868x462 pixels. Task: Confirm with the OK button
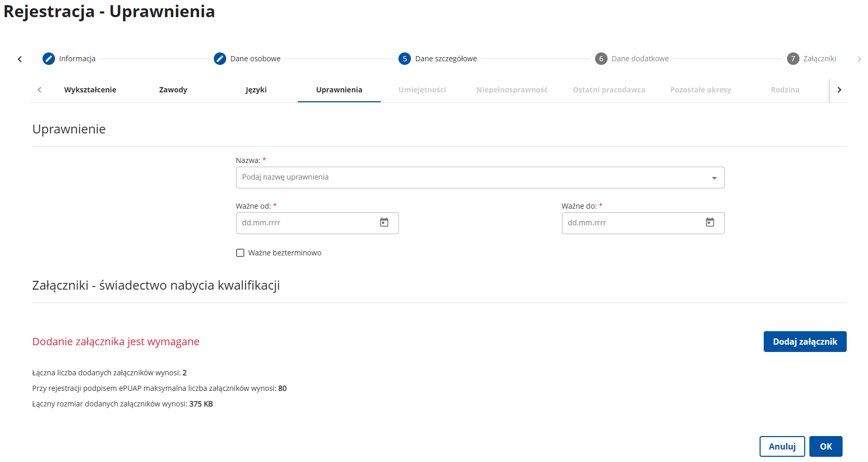826,446
